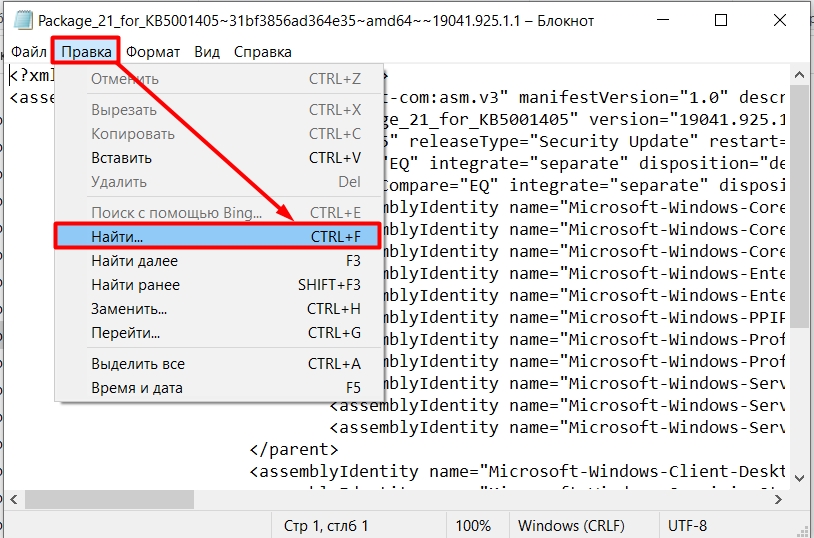Open the Формат menu

tap(153, 52)
